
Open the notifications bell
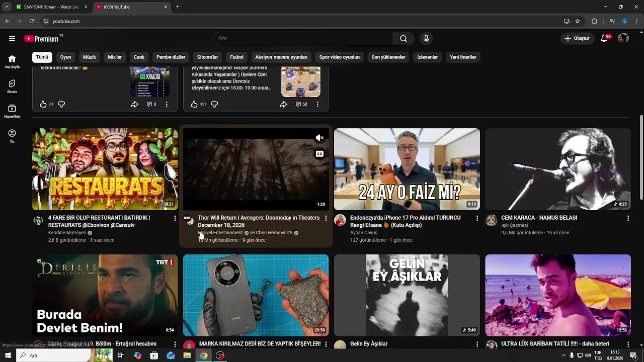point(605,39)
